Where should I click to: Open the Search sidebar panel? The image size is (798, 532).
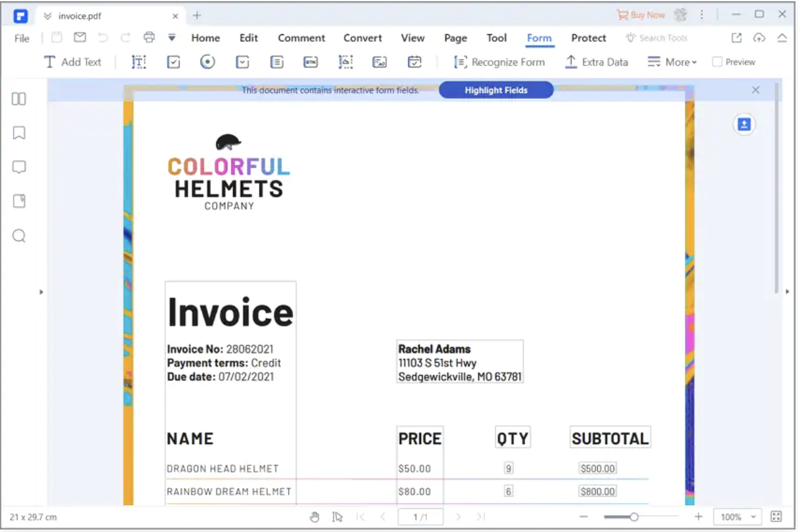pos(19,236)
